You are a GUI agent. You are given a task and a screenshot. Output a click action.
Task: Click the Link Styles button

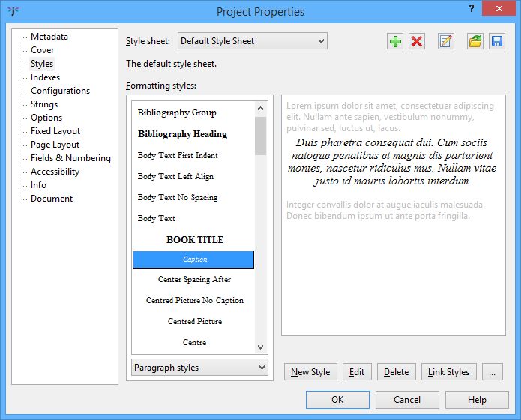(448, 371)
